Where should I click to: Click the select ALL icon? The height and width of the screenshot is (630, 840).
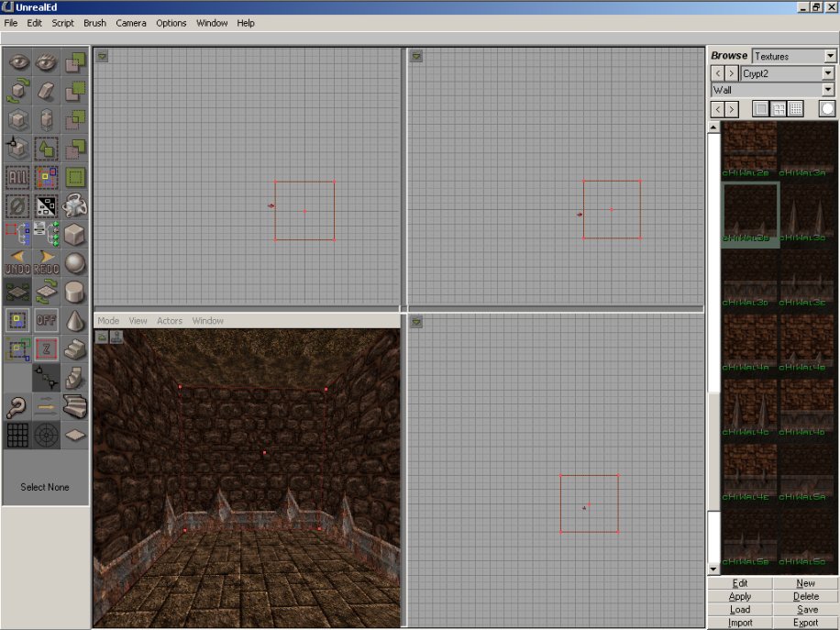[17, 177]
